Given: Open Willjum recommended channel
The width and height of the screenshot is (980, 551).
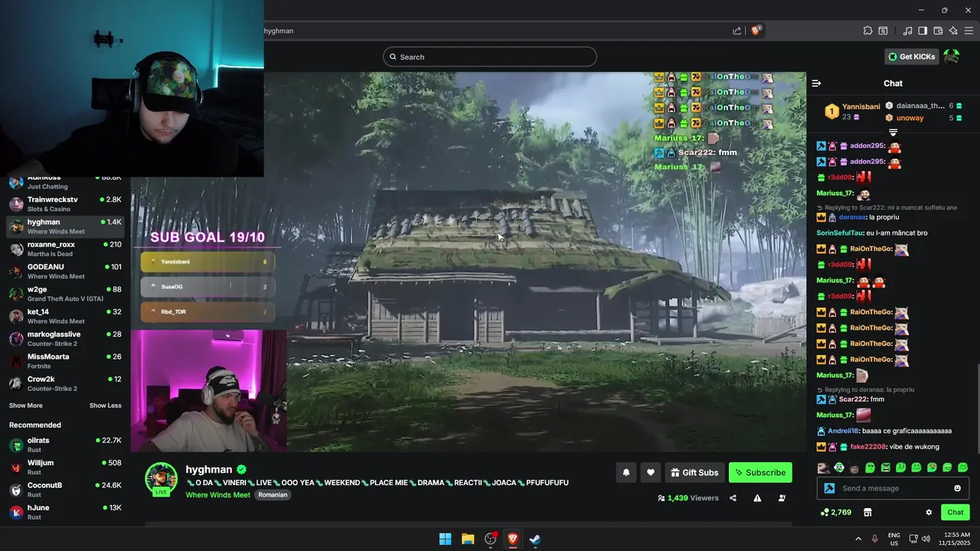Looking at the screenshot, I should tap(65, 467).
